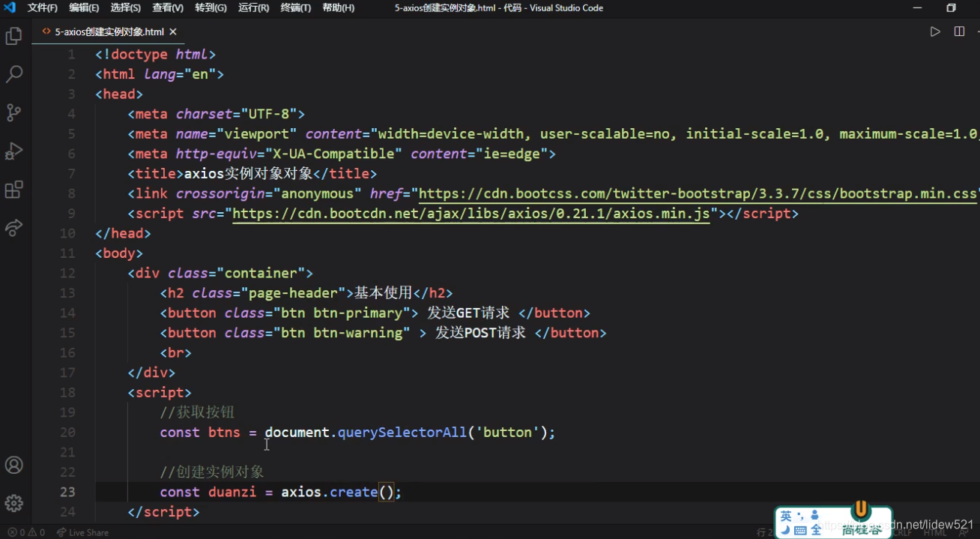Screen dimensions: 980x539
Task: Open the Run and Debug view
Action: [13, 151]
